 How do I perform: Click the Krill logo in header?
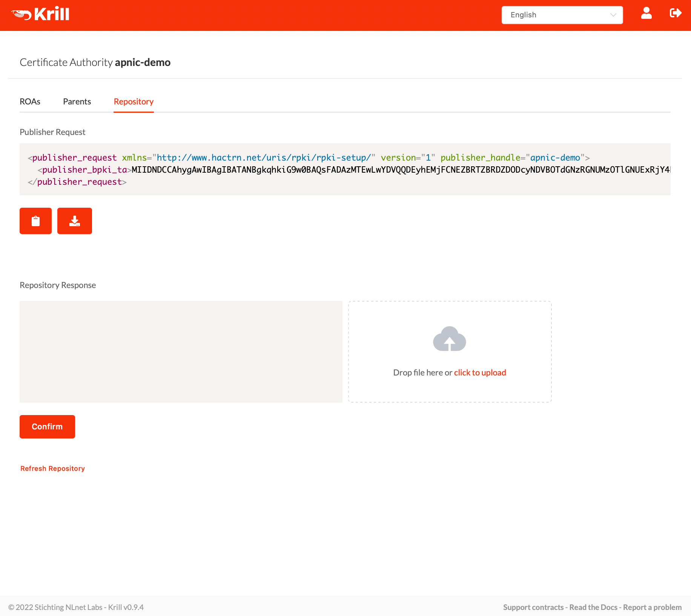click(40, 14)
